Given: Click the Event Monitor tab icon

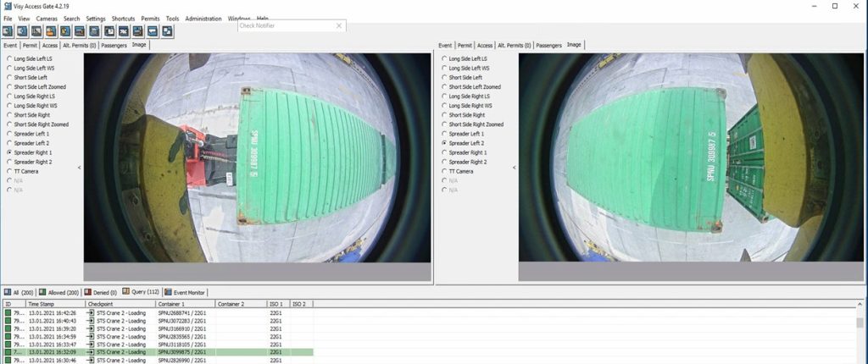Looking at the screenshot, I should coord(168,291).
